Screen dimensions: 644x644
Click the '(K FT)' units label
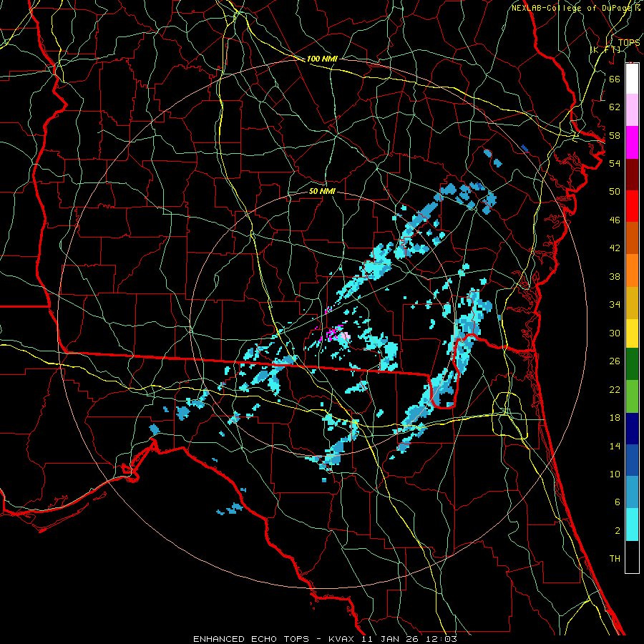(x=605, y=50)
